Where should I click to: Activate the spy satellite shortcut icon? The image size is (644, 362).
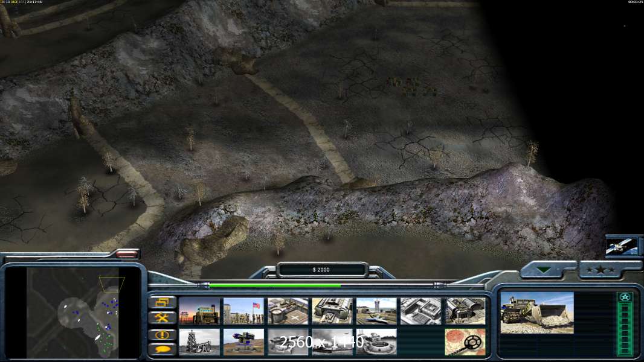622,246
